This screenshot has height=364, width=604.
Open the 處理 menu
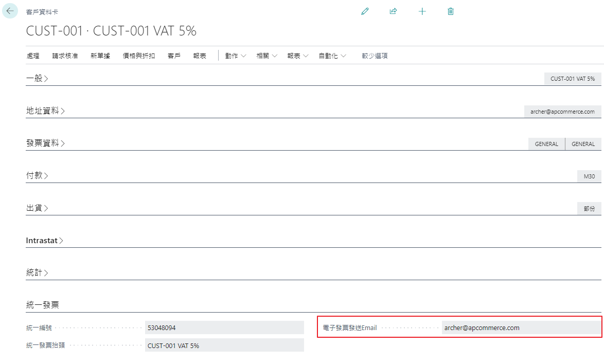tap(33, 56)
